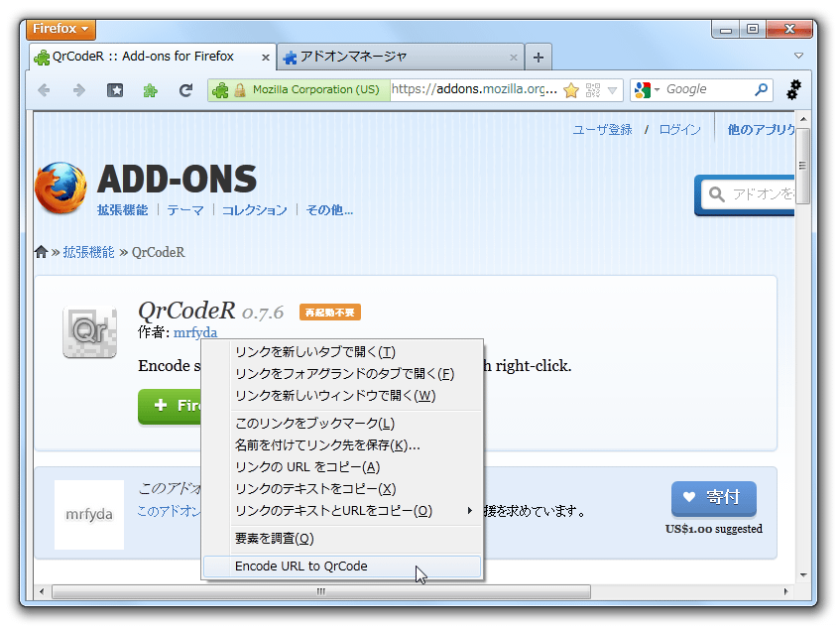Click the URL text in address bar

click(474, 89)
